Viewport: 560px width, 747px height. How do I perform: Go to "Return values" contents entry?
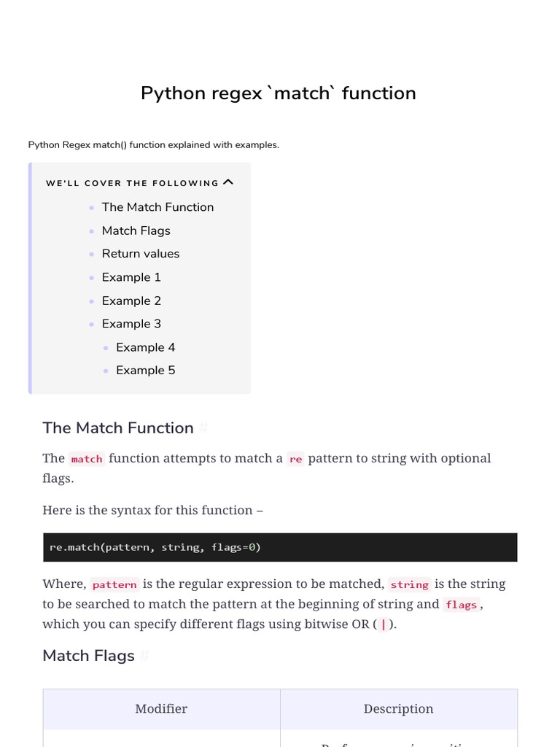click(x=140, y=254)
